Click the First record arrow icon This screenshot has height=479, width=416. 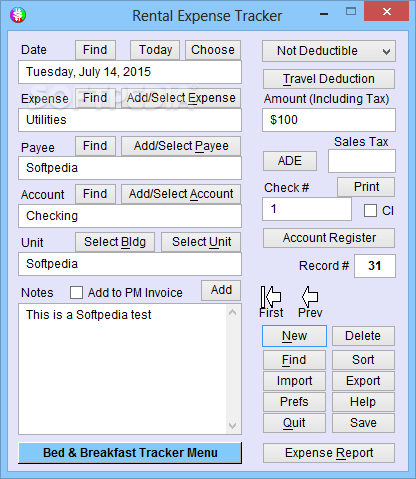point(271,296)
